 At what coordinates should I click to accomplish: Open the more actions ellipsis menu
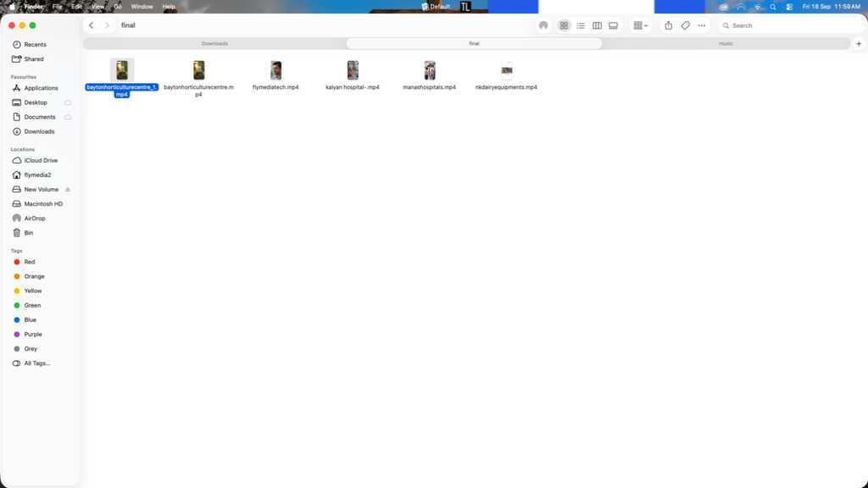(701, 25)
